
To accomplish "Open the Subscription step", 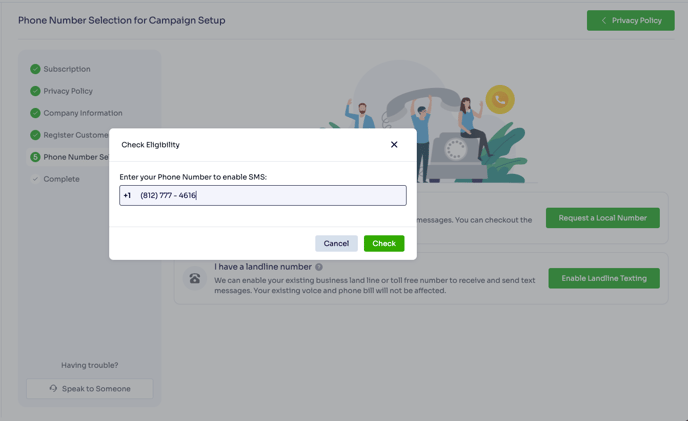I will (67, 69).
